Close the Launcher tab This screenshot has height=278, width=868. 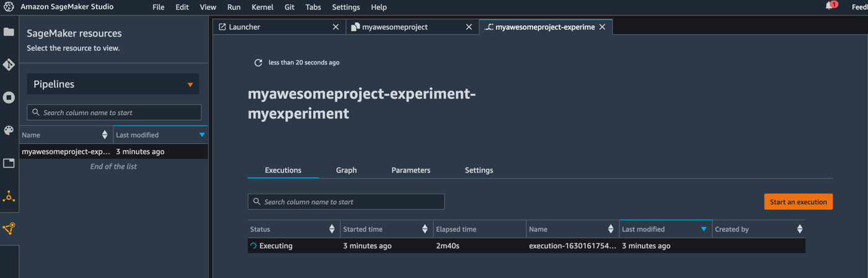336,27
